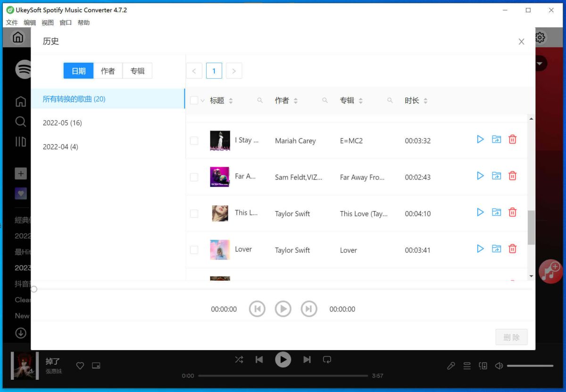Check the I Stay row checkbox
The height and width of the screenshot is (392, 566).
[x=194, y=140]
